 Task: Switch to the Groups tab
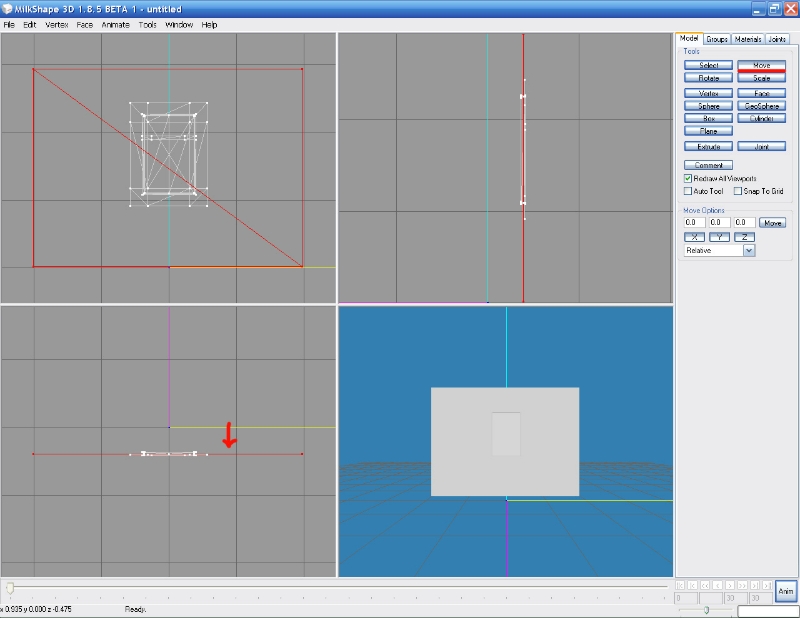click(x=717, y=39)
